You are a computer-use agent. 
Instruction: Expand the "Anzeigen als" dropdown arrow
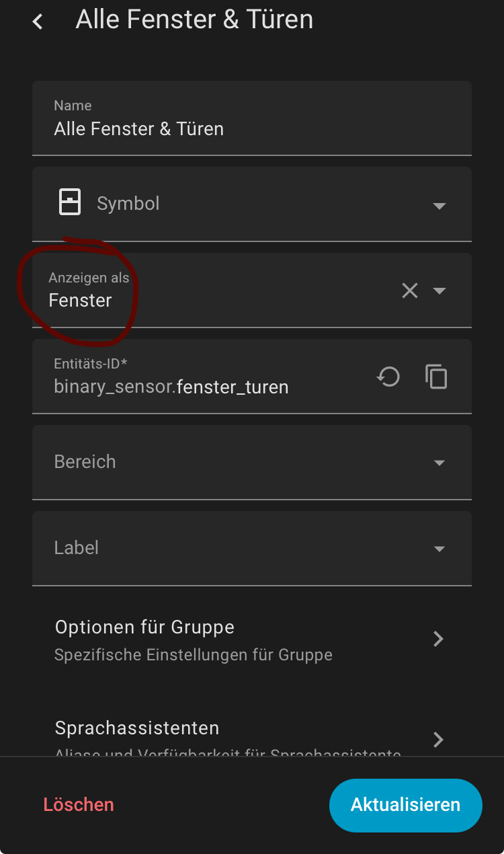439,290
